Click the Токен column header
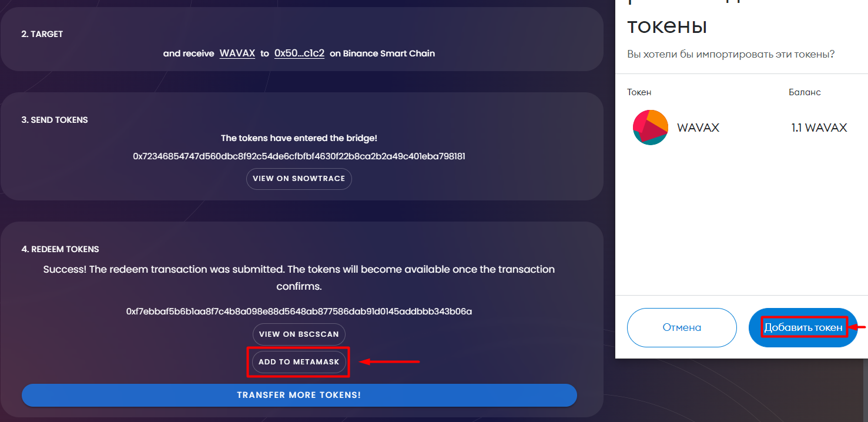The height and width of the screenshot is (422, 868). pos(639,92)
